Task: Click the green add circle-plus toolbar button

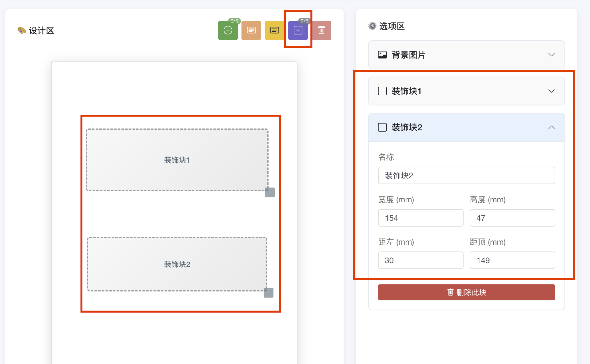Action: point(228,30)
